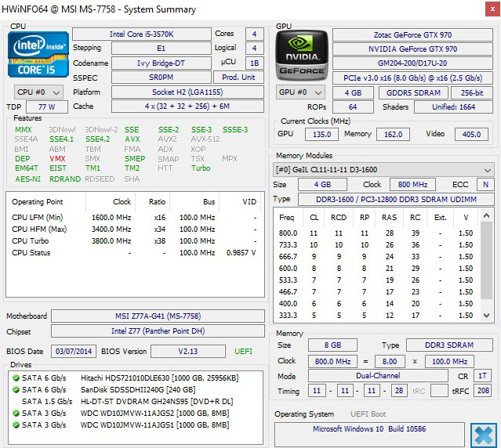Click the memory timings scrollbar up arrow
The image size is (501, 448).
click(x=487, y=216)
